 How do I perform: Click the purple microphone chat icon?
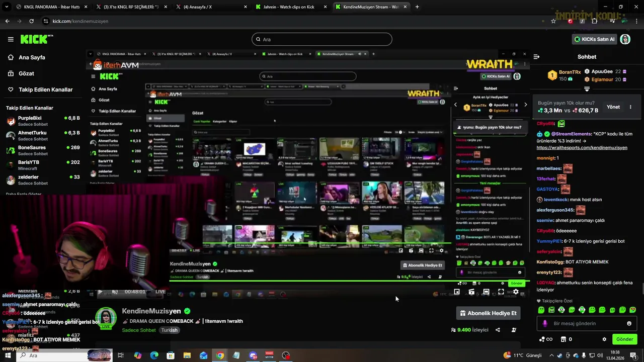pyautogui.click(x=544, y=323)
